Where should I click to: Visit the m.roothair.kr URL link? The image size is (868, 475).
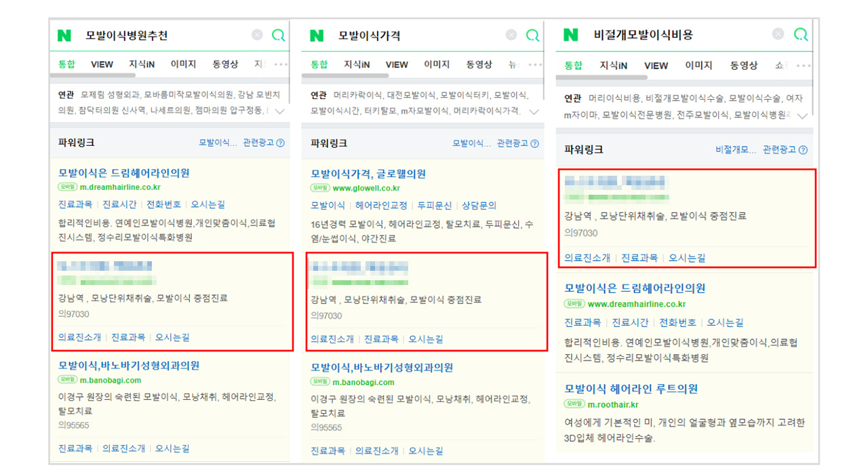(613, 404)
